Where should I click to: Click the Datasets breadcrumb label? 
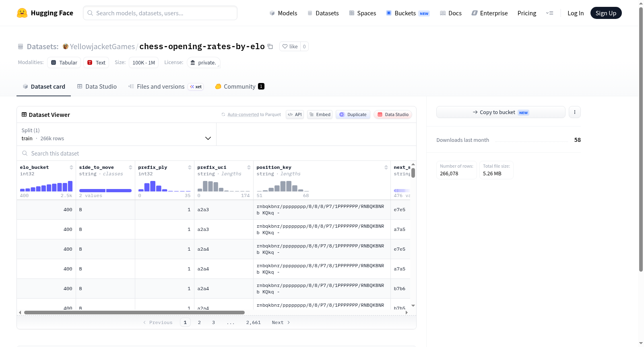tap(43, 47)
